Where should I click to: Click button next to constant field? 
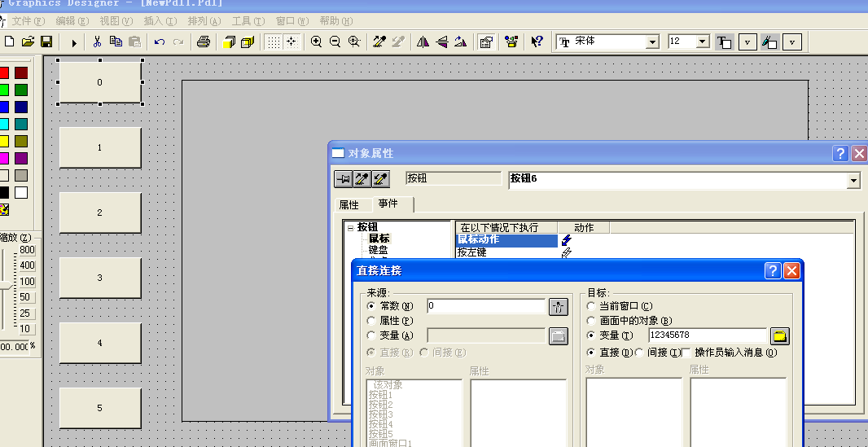(558, 307)
